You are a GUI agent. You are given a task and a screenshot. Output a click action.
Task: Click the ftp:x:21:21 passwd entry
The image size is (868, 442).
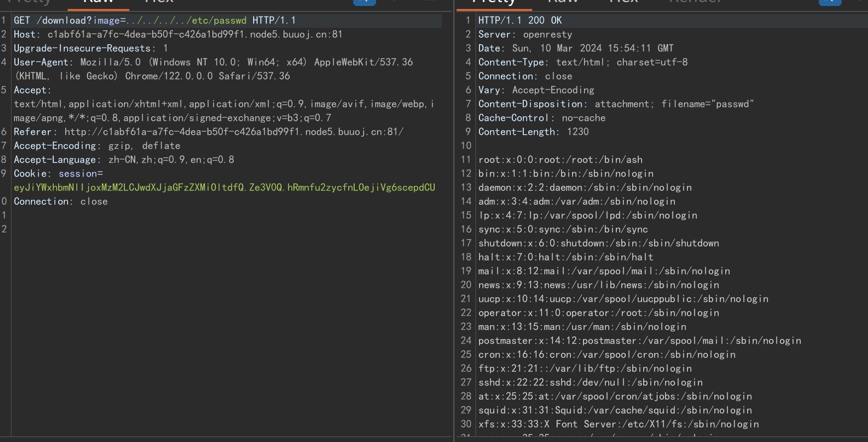585,368
